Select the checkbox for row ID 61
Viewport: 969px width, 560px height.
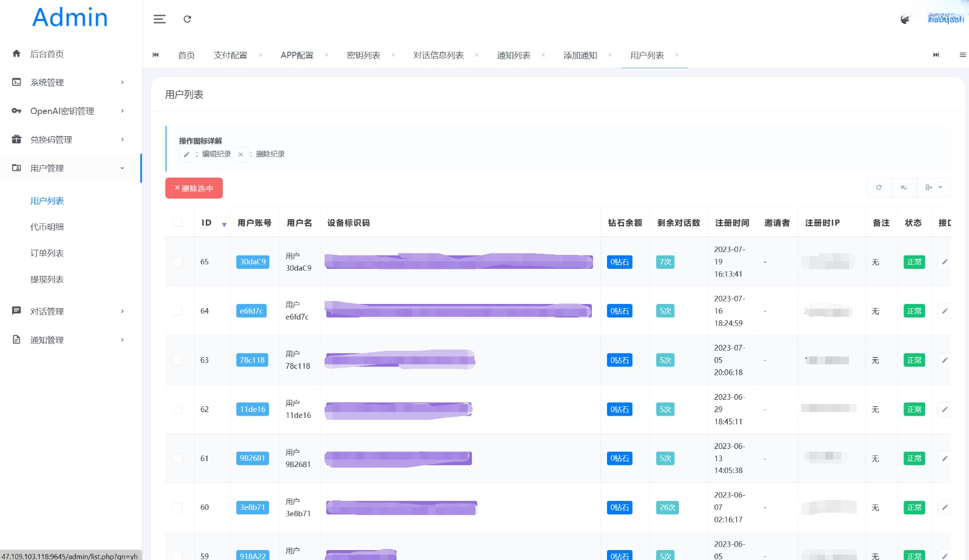tap(178, 458)
